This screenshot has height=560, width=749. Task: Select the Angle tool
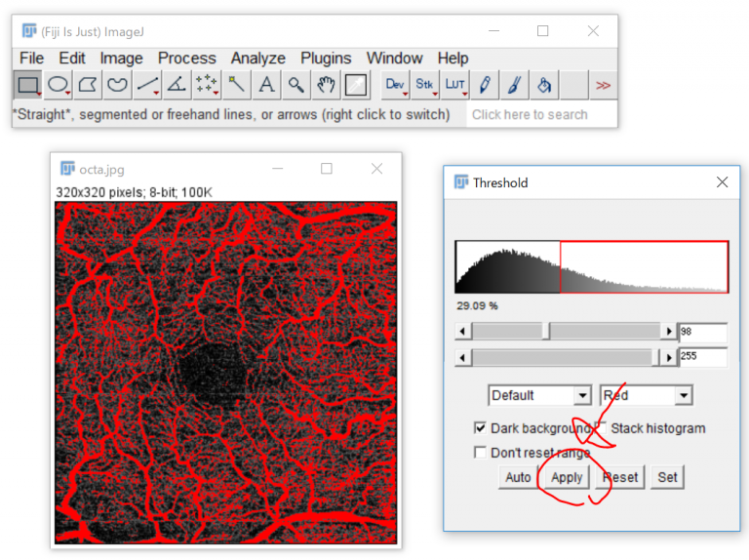(x=177, y=85)
